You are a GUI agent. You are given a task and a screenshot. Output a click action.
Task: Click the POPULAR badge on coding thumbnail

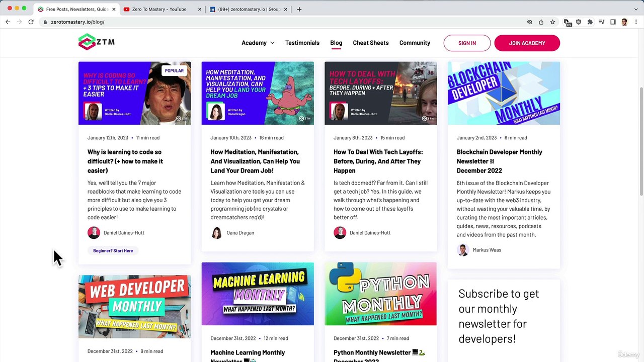174,70
